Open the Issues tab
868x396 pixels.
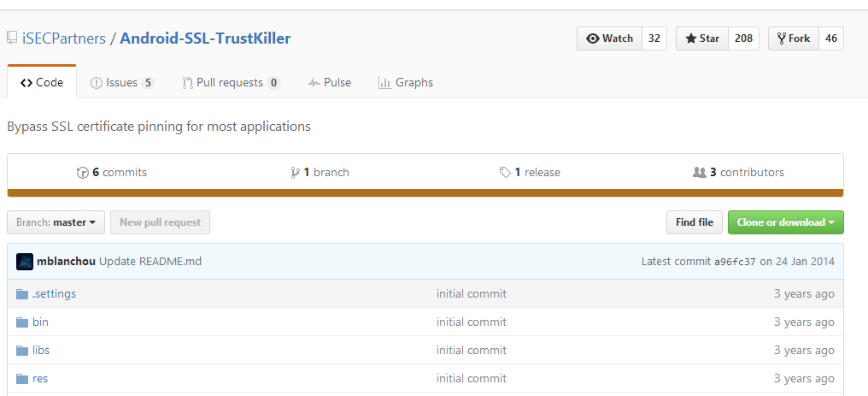(122, 82)
